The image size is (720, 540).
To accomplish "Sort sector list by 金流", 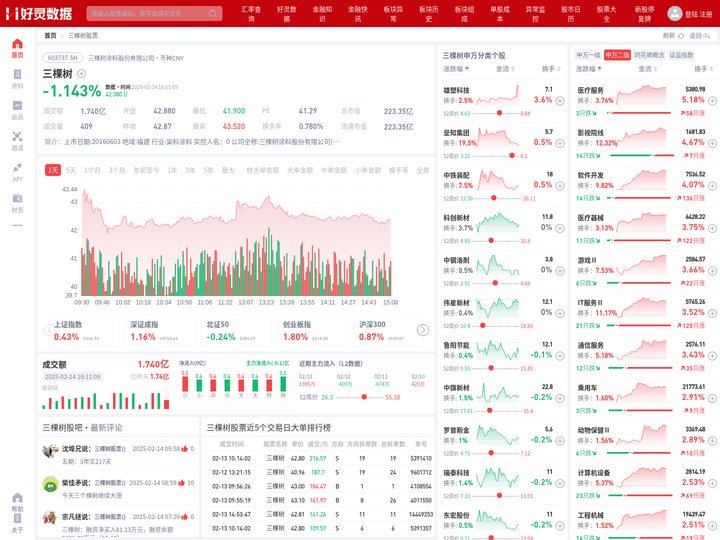I will 647,69.
